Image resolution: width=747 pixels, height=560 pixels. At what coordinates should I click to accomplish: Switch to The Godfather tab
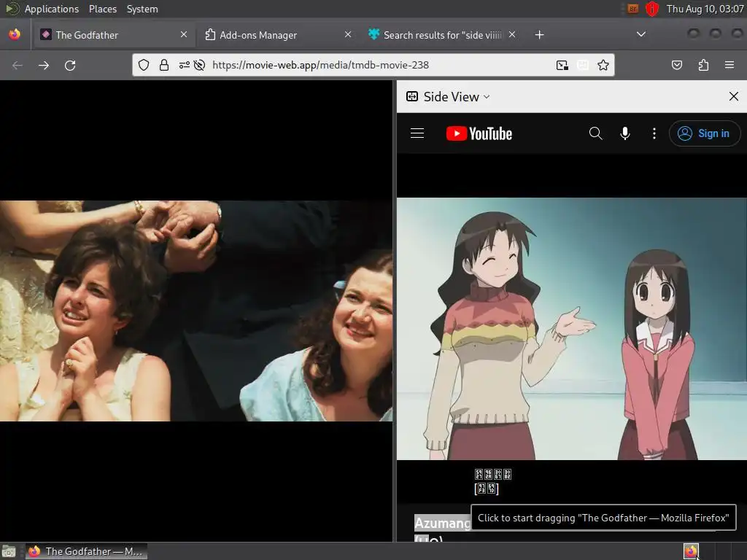click(x=113, y=35)
